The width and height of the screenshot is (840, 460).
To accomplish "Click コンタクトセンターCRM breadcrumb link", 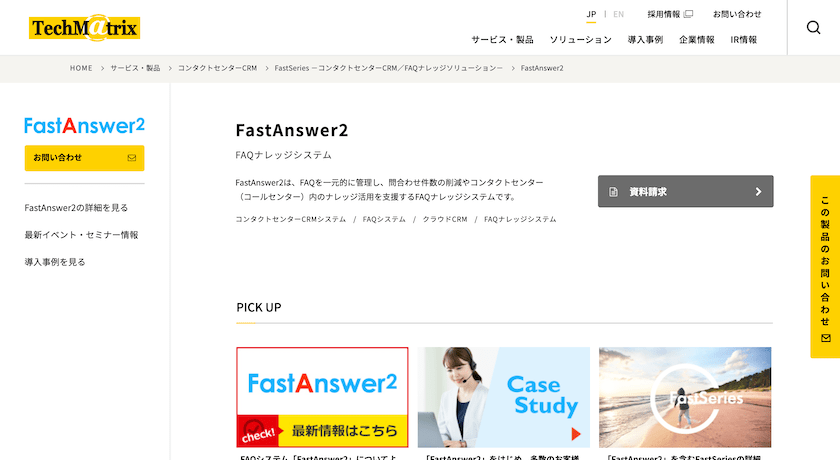I will tap(218, 68).
